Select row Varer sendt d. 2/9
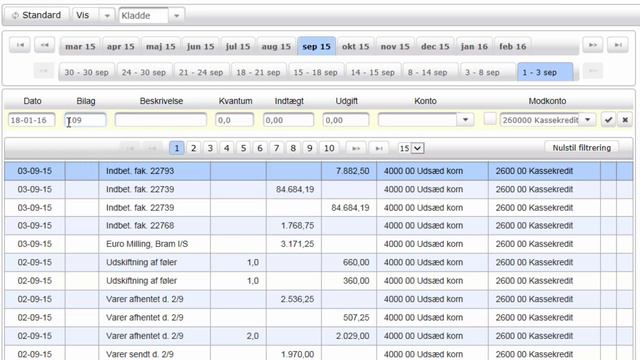Viewport: 640px width, 360px height. click(319, 354)
